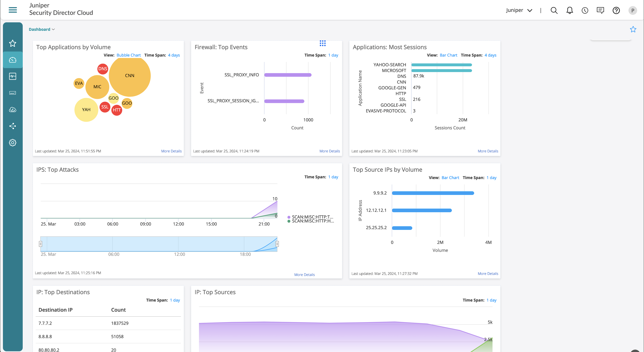Screen dimensions: 644x352
Task: Open More Details for Firewall Top Events
Action: [x=329, y=151]
